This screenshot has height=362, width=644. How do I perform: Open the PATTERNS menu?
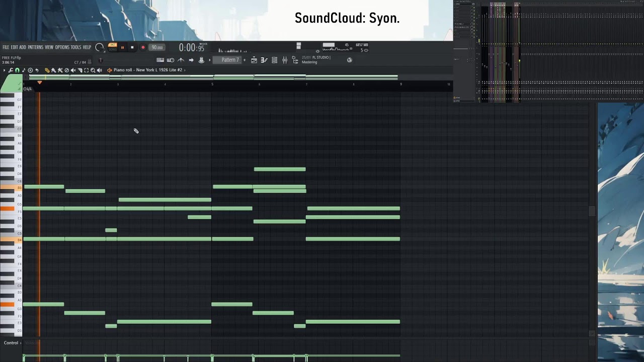[x=35, y=47]
